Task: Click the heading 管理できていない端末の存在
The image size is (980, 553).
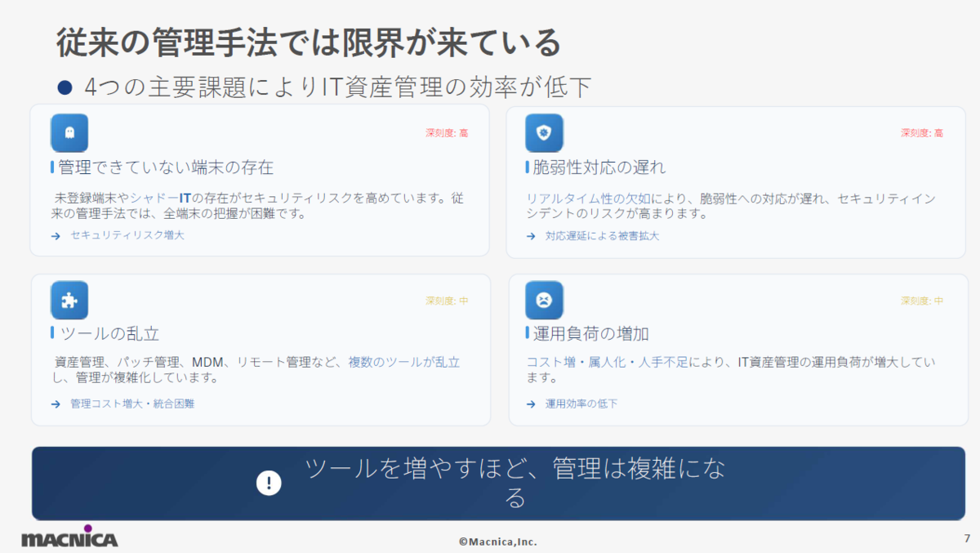Action: click(165, 167)
